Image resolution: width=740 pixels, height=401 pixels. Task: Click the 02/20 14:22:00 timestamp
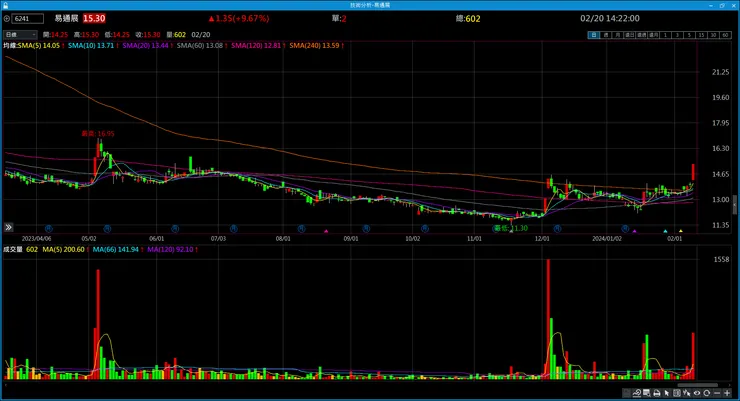coord(610,18)
